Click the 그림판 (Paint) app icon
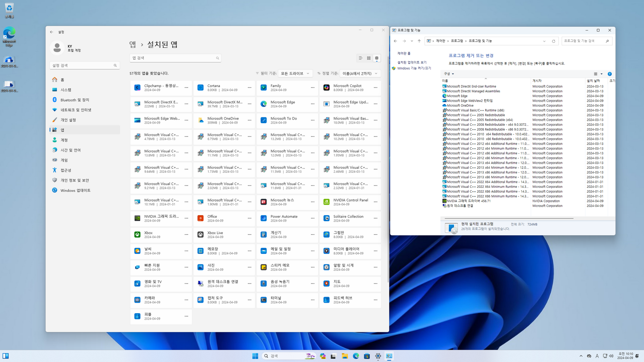 (326, 235)
